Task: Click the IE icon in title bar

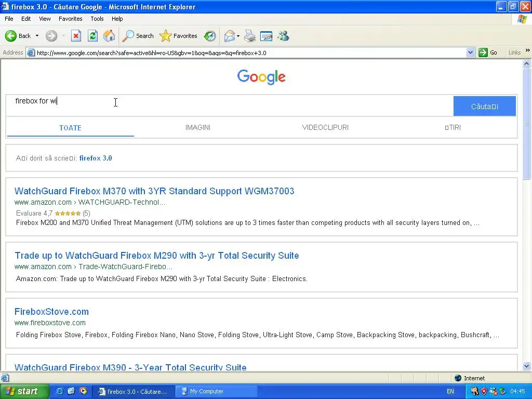Action: click(x=5, y=6)
